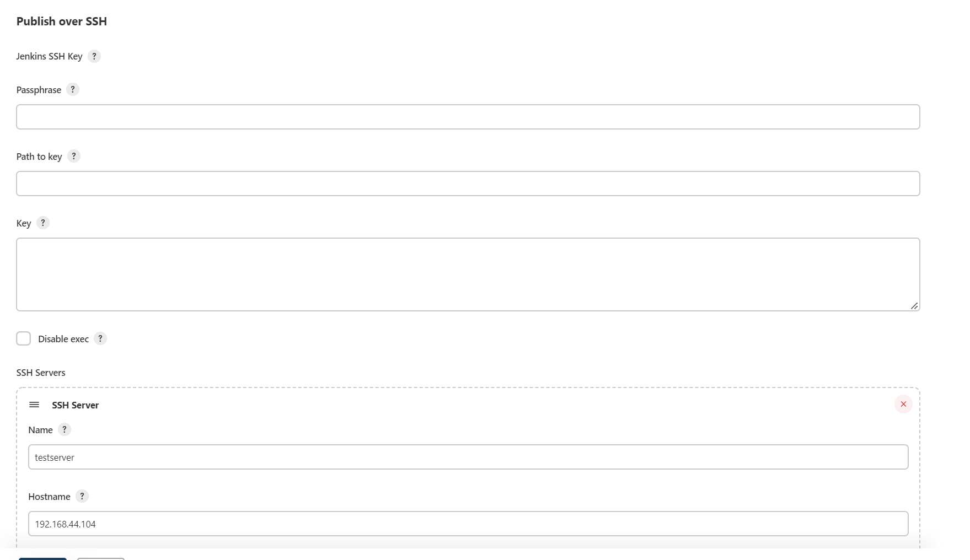
Task: Click the Path to key help icon
Action: (x=74, y=156)
